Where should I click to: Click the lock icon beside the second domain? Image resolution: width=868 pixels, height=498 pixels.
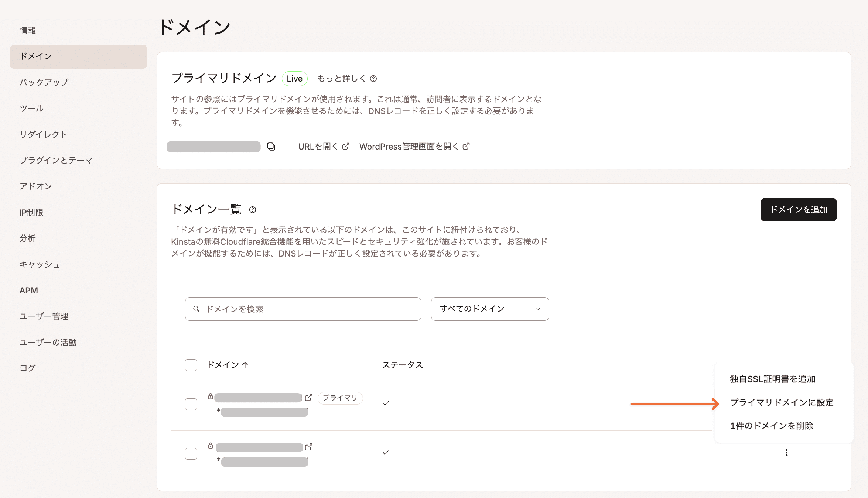pyautogui.click(x=210, y=447)
